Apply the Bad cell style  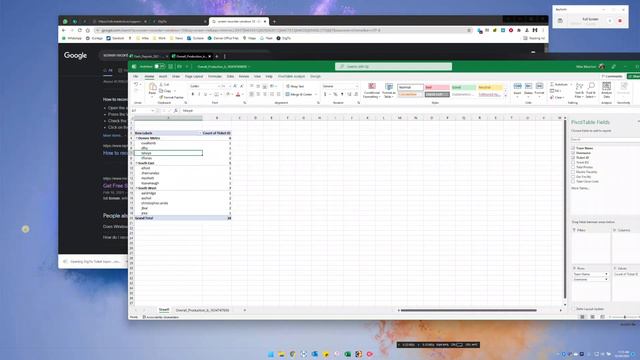(437, 87)
